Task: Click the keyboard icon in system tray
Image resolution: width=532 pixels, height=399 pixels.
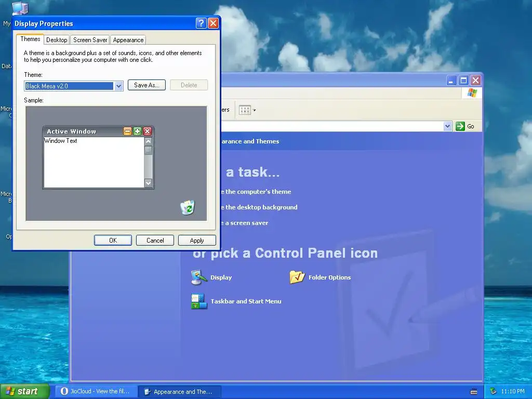Action: [x=474, y=392]
